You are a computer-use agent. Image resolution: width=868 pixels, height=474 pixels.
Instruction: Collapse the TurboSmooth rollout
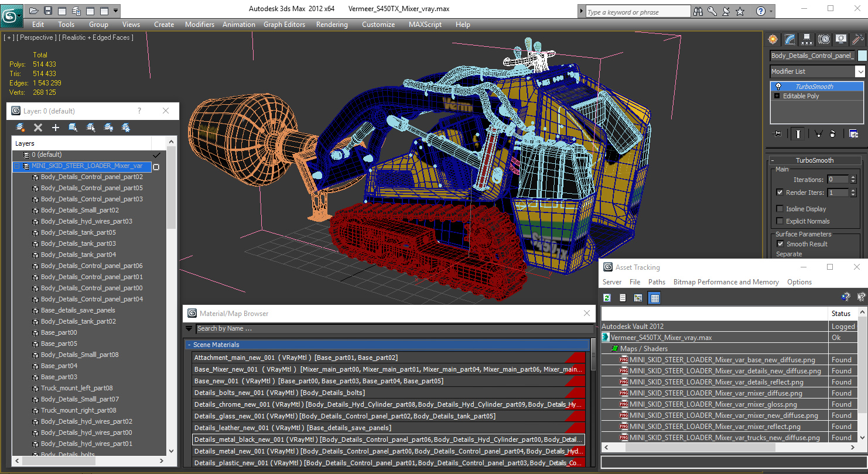click(x=773, y=160)
